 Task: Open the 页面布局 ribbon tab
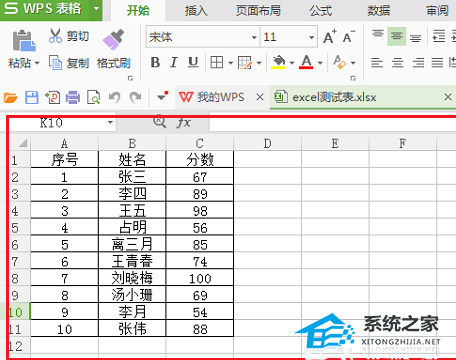(258, 10)
